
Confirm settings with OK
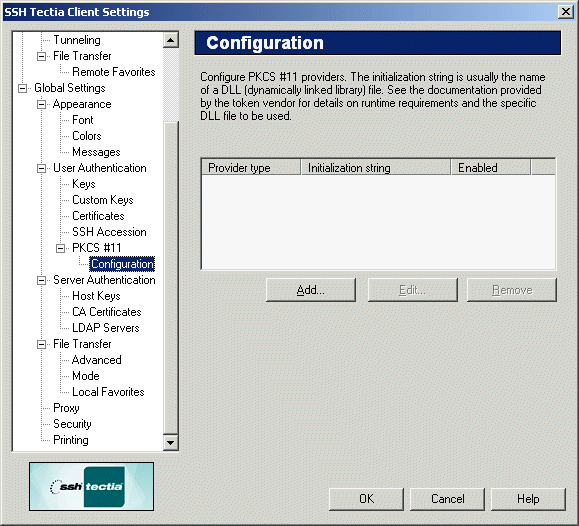(x=366, y=499)
